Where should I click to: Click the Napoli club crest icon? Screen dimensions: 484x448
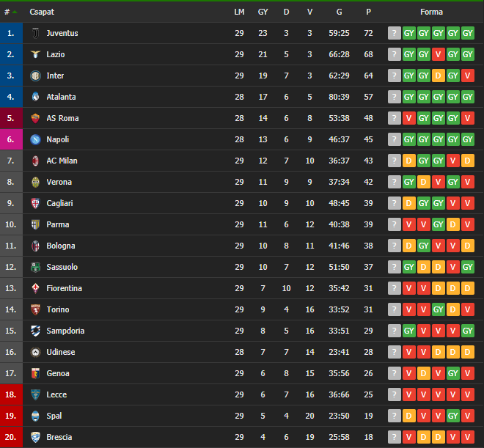coord(35,139)
